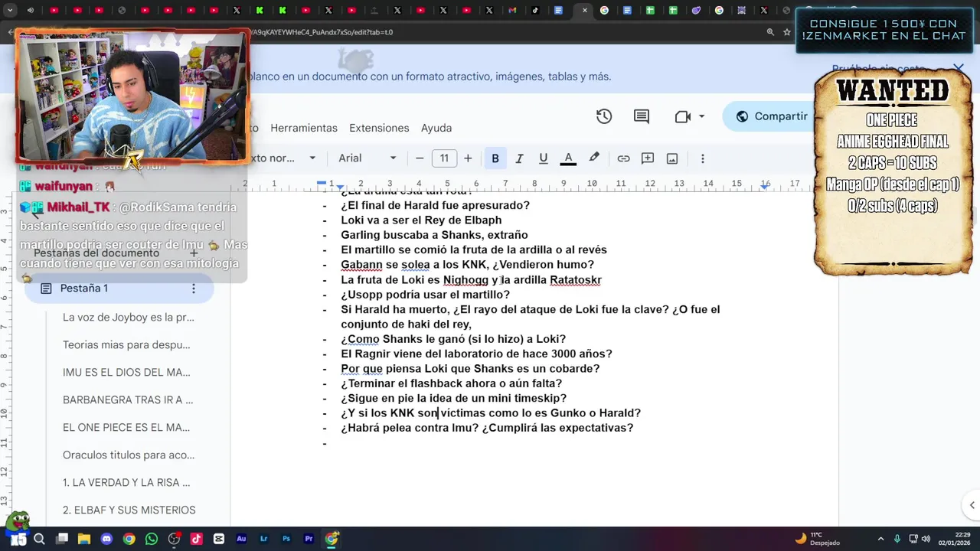Go to outline heading '2. ELBAF Y SUS MISTERIOS'
Viewport: 980px width, 551px height.
tap(129, 510)
